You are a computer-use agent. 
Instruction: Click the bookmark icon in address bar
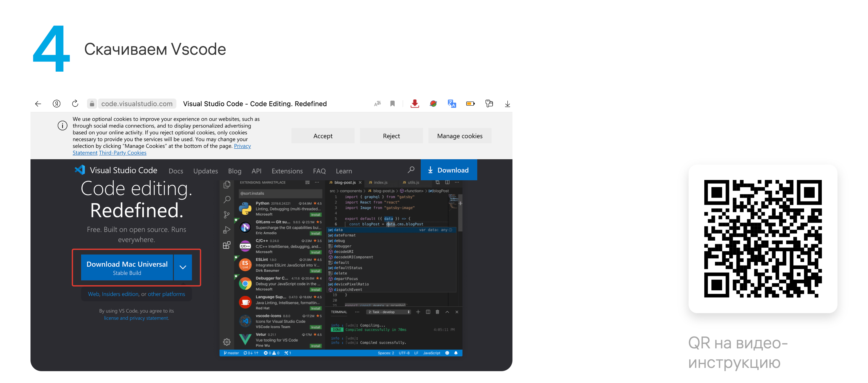[x=393, y=104]
